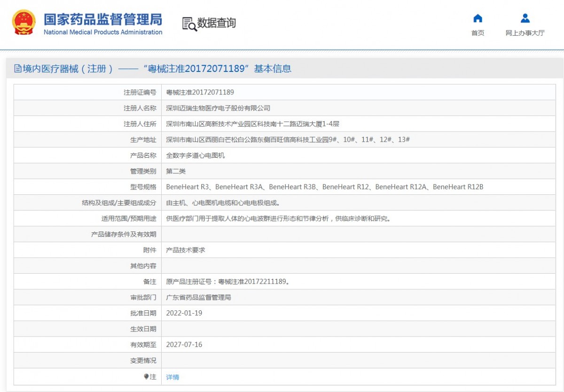The image size is (564, 392).
Task: Click the 数据查询 heading text
Action: [216, 23]
